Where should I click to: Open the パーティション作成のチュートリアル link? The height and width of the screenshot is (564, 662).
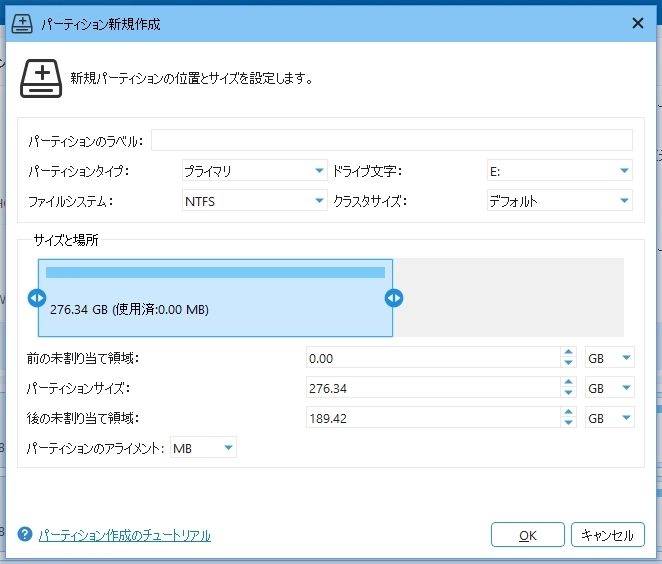125,535
